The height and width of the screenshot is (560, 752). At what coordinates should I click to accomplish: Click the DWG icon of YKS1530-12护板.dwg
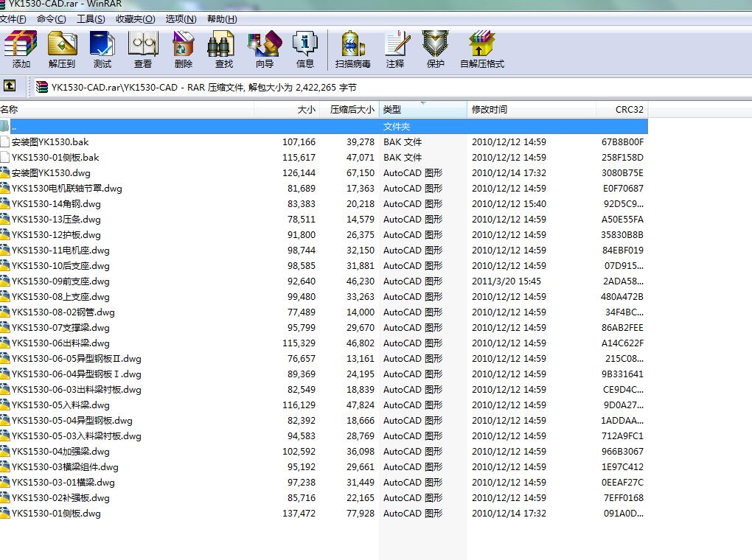[5, 235]
